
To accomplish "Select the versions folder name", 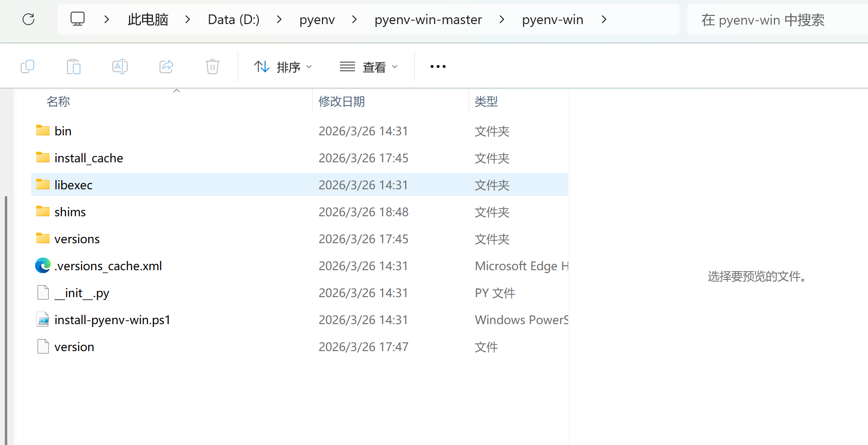I will (x=77, y=239).
